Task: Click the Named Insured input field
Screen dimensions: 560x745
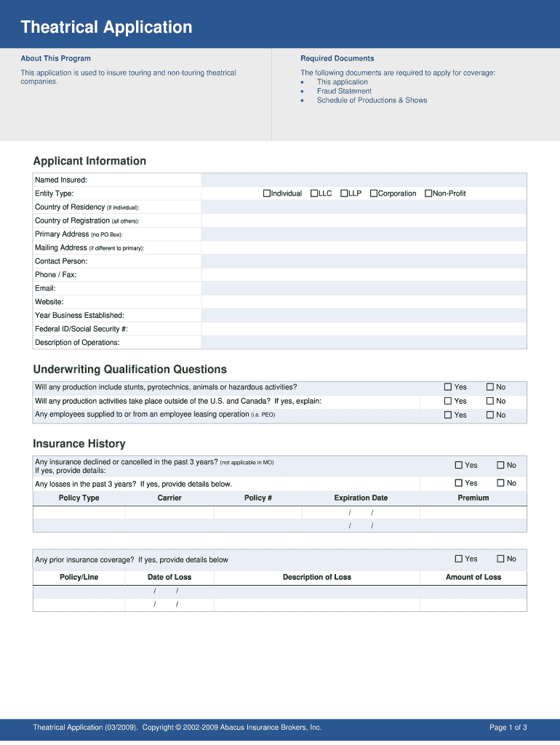Action: (x=364, y=180)
